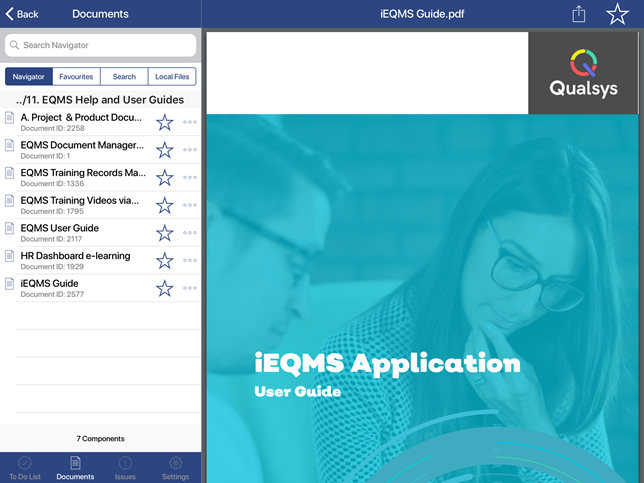The width and height of the screenshot is (644, 483).
Task: Favourite the A. Project & Product document star
Action: tap(165, 122)
